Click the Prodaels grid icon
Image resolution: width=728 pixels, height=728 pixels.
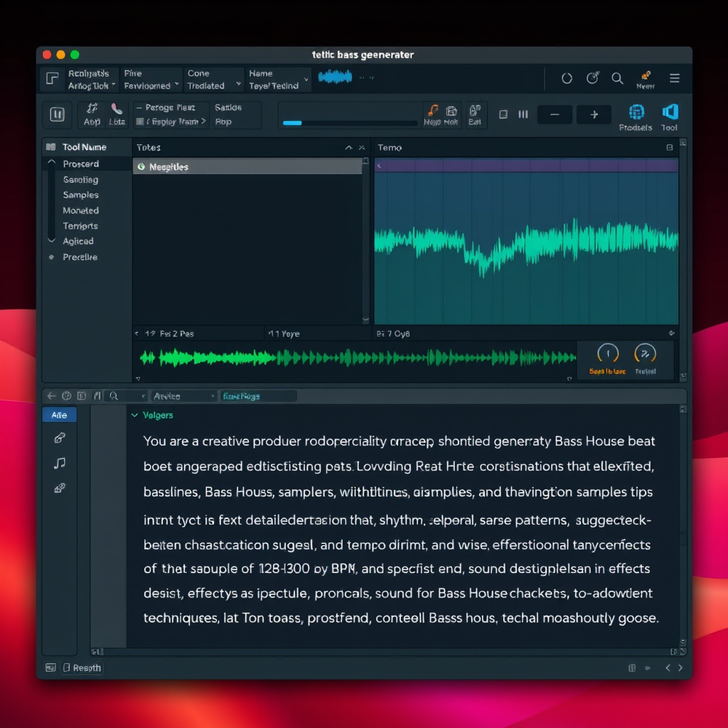pos(636,112)
